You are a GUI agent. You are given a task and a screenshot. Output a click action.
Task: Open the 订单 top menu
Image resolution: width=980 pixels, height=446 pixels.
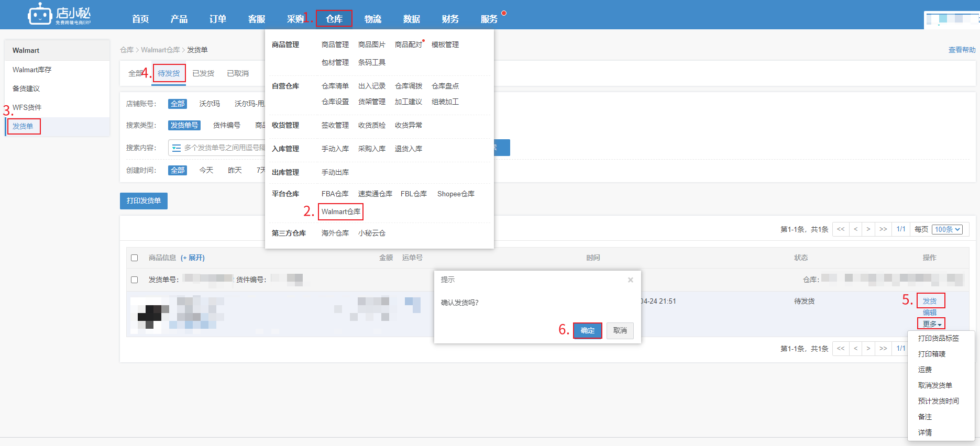(218, 19)
